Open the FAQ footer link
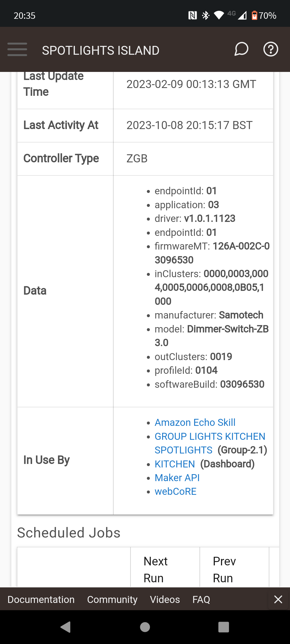Screen dimensions: 290x644 [201, 599]
